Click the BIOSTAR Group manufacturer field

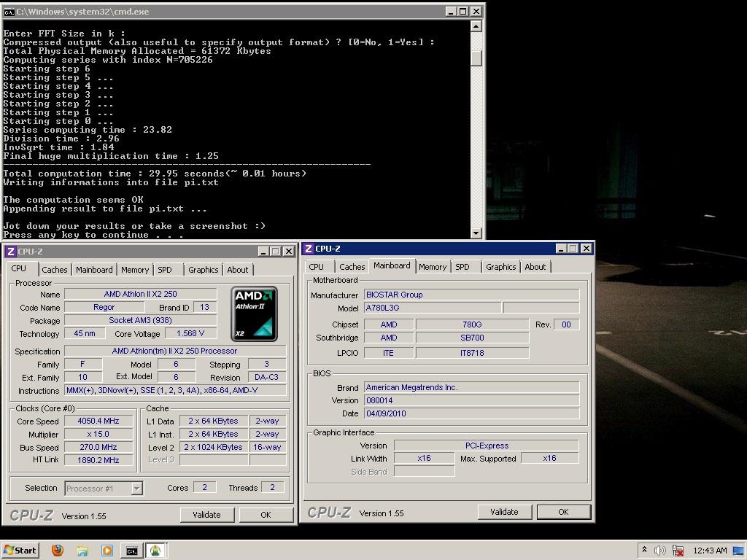coord(472,295)
